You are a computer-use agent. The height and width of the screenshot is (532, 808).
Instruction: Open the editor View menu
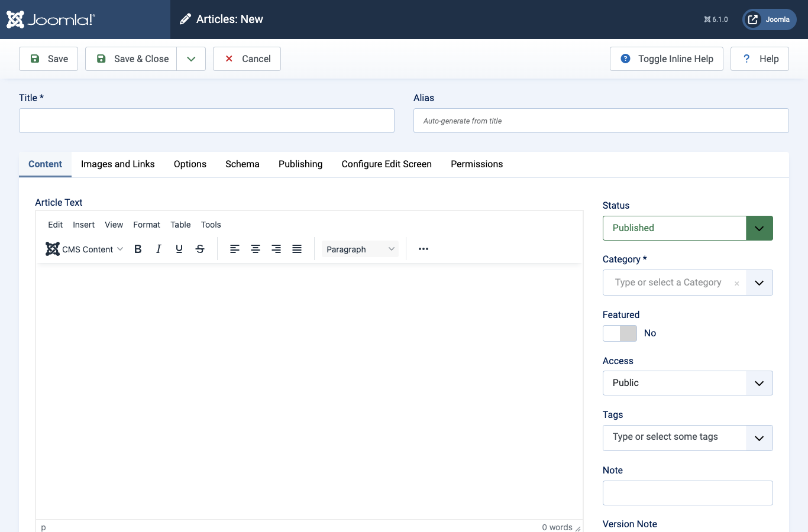[x=114, y=225]
